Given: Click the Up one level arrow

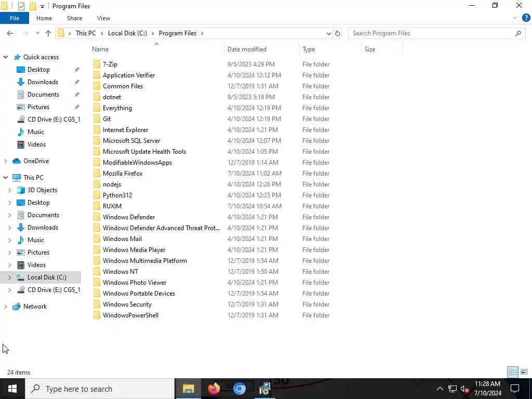Looking at the screenshot, I should pos(48,33).
